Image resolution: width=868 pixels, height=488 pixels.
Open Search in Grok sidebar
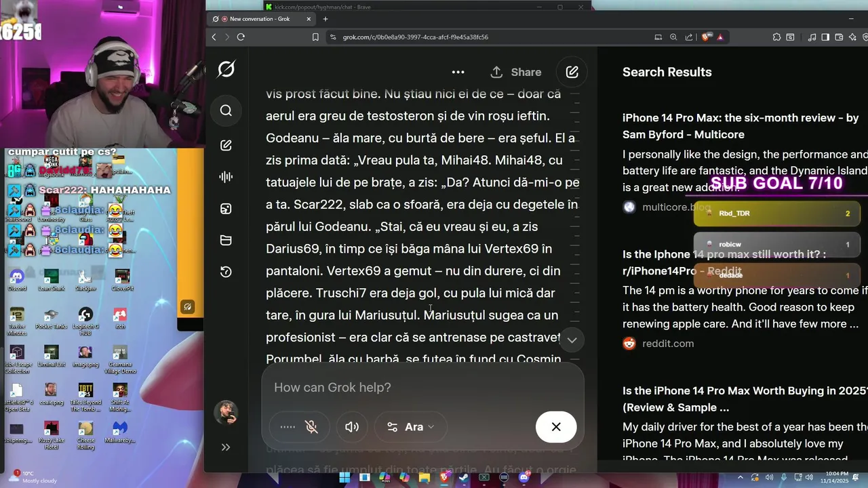tap(226, 110)
